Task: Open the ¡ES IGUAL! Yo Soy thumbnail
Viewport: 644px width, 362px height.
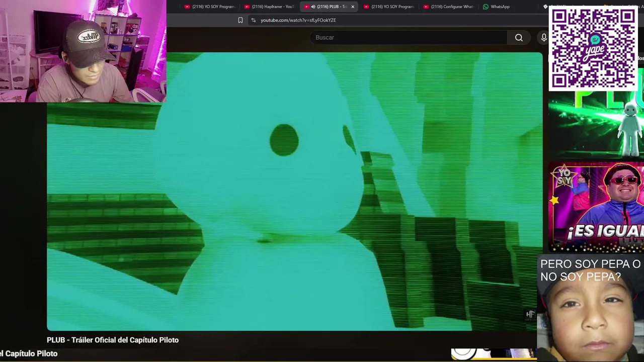Action: click(x=596, y=207)
